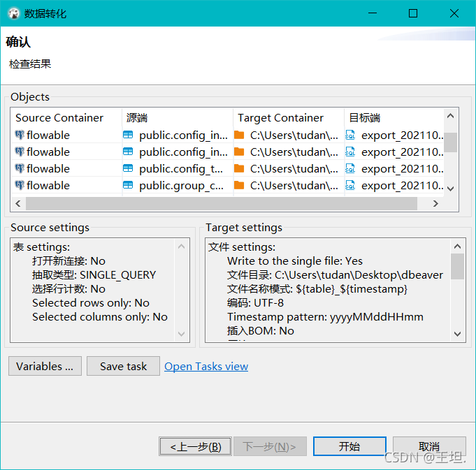This screenshot has height=470, width=476.
Task: Click the Target settings scroll up arrow
Action: coord(458,247)
